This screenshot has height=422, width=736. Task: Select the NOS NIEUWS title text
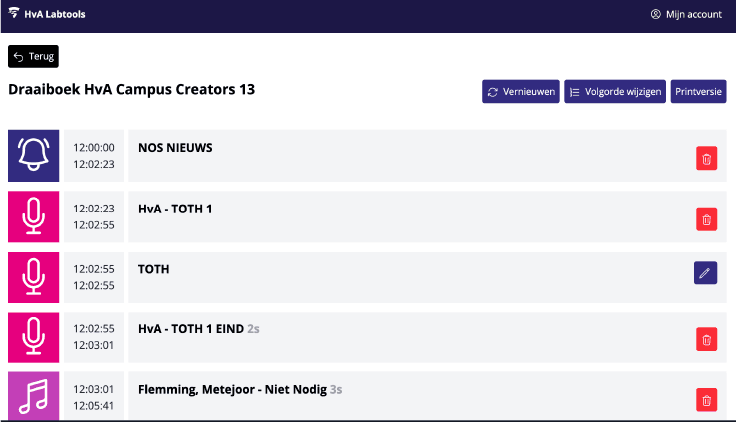tap(175, 148)
